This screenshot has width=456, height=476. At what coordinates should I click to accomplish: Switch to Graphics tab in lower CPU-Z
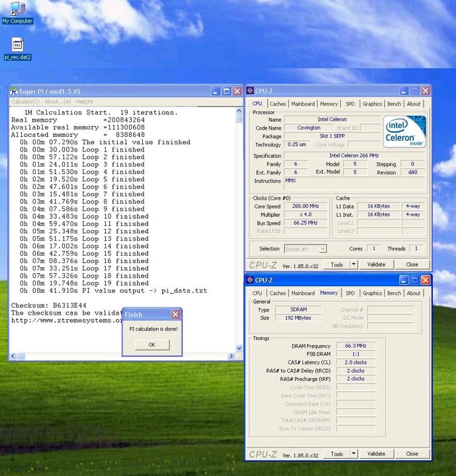(x=372, y=294)
